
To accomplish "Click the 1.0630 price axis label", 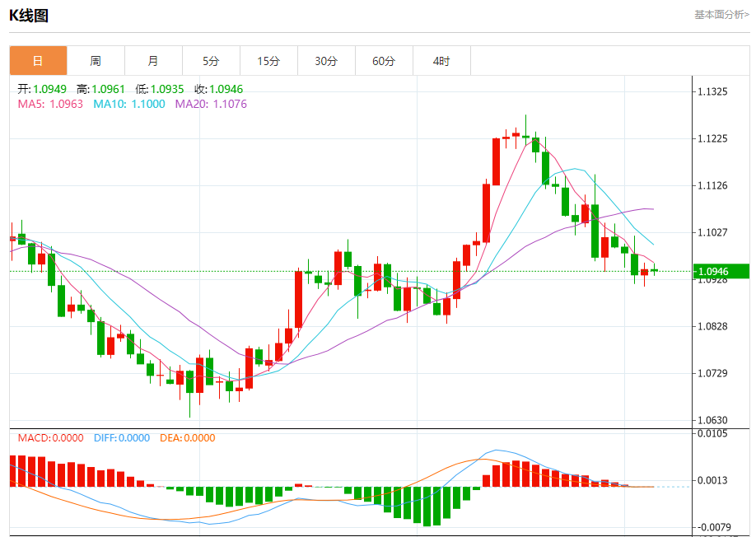I will pyautogui.click(x=712, y=420).
